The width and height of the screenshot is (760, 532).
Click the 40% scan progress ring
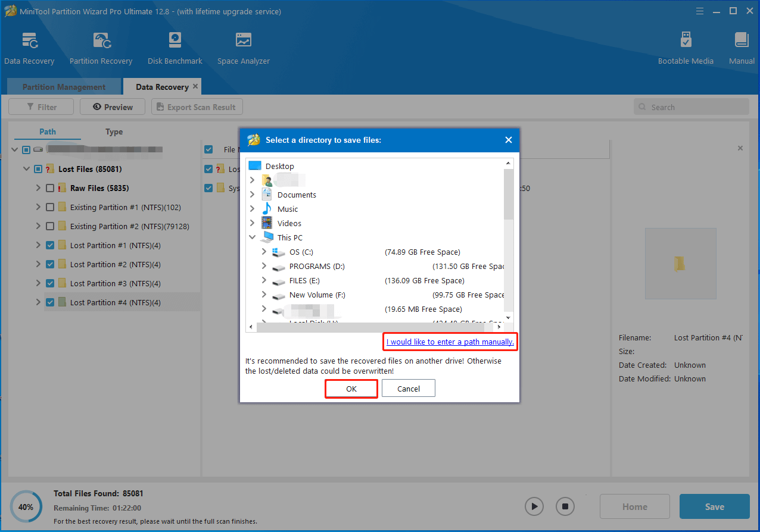pos(26,507)
